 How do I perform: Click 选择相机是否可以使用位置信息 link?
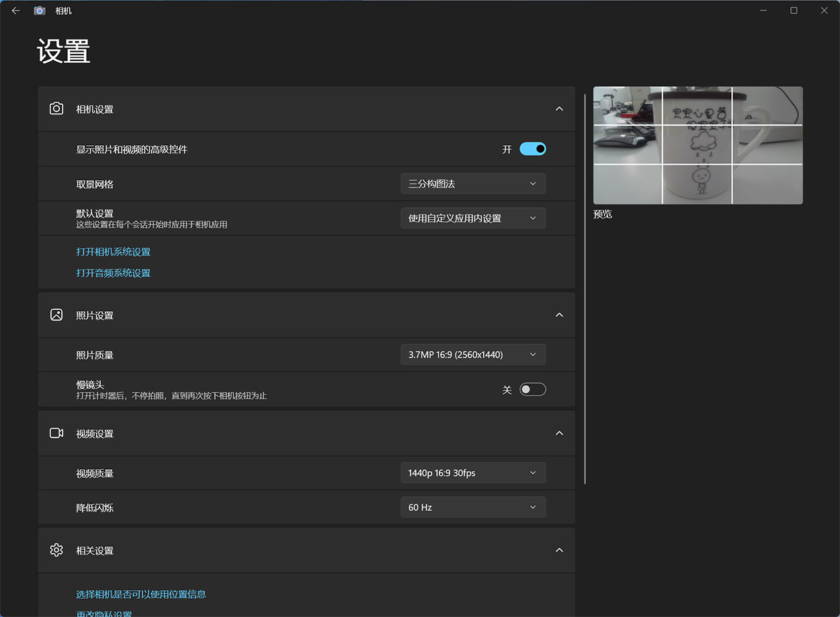point(141,594)
